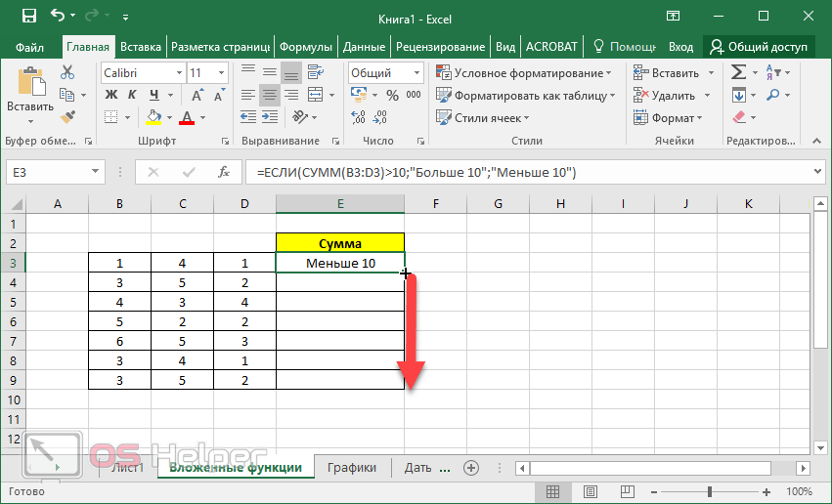The image size is (832, 504).
Task: Click the percent style icon
Action: click(392, 95)
